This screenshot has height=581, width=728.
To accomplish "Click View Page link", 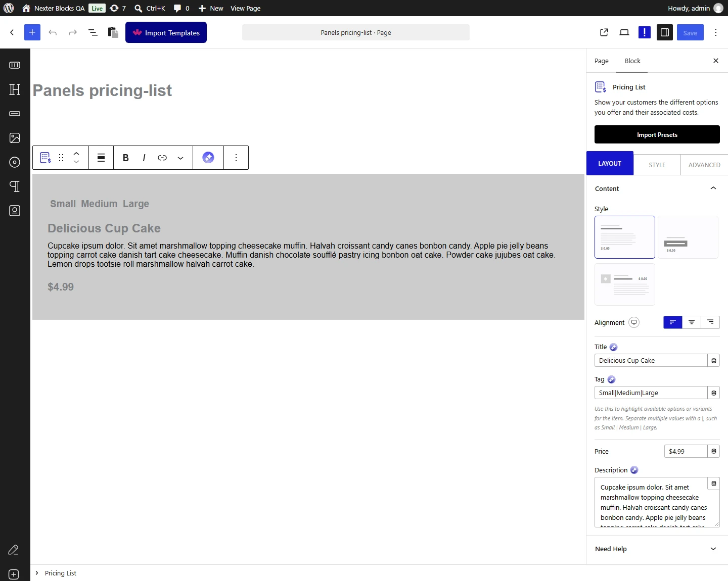I will coord(246,8).
